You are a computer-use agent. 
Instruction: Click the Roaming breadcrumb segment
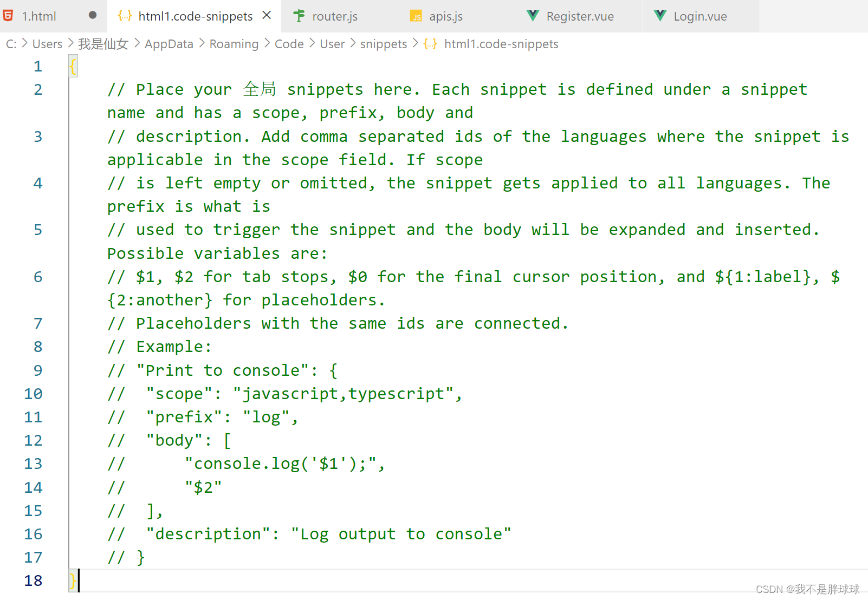click(234, 44)
